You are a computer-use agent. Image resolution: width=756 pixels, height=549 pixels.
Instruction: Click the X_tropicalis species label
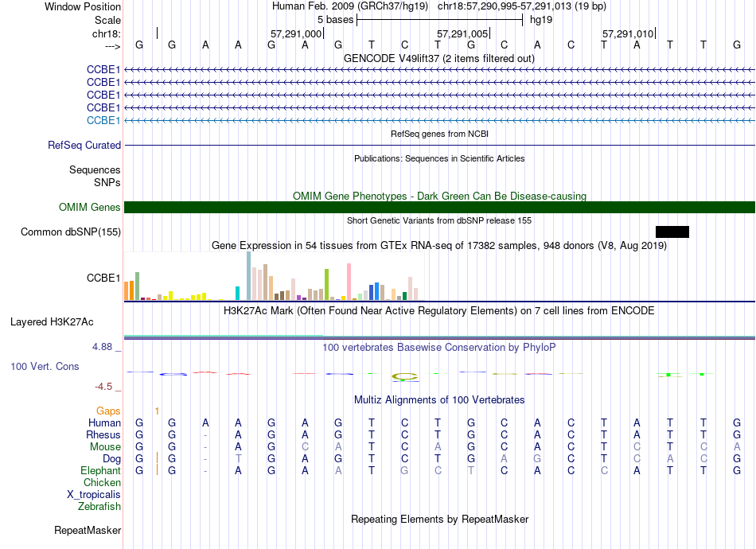click(94, 495)
